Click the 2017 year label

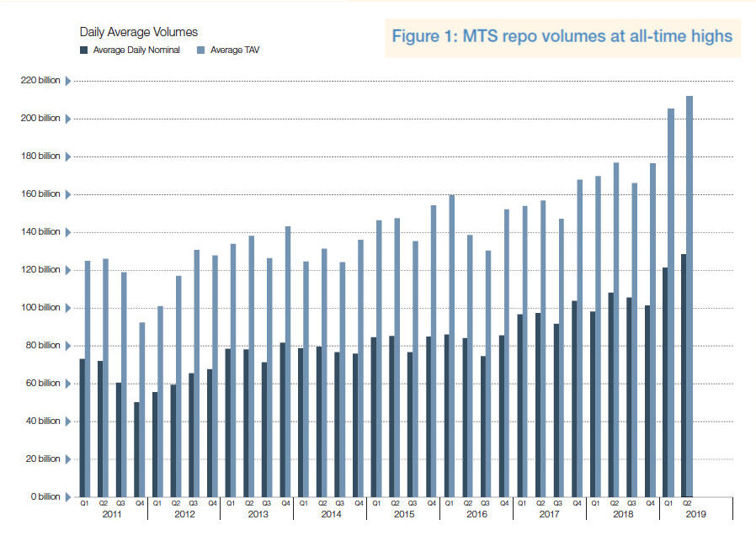tap(549, 514)
